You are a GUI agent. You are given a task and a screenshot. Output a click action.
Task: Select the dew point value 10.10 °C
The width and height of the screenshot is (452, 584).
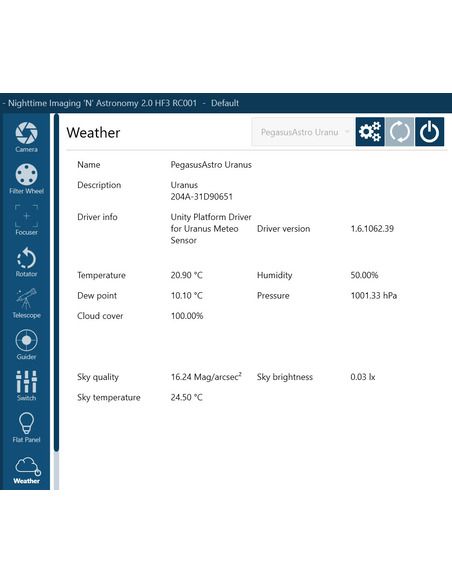click(x=187, y=296)
